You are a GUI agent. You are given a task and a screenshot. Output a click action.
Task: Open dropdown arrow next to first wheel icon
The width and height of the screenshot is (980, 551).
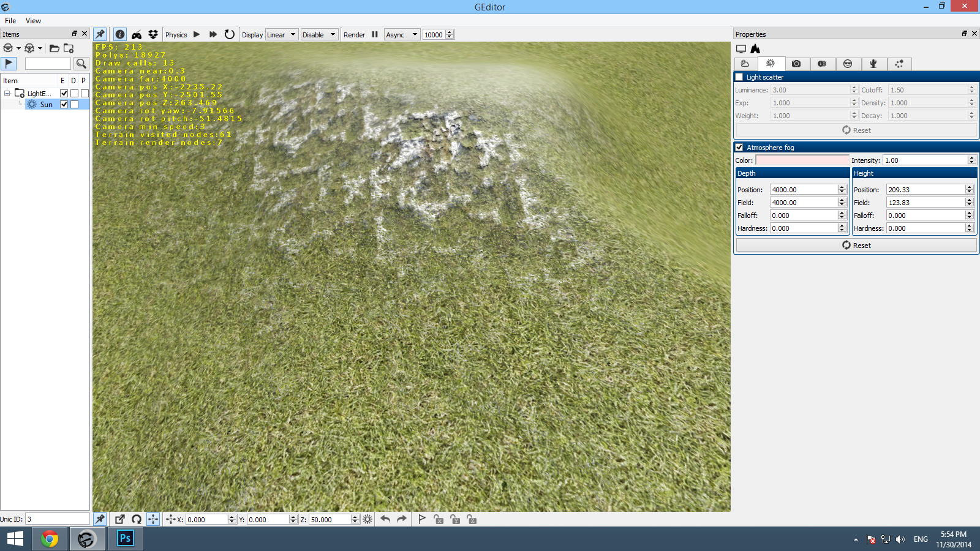[x=19, y=48]
